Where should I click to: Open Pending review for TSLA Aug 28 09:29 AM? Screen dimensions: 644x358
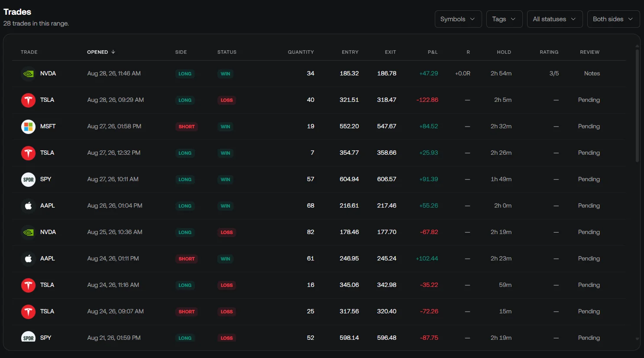point(589,100)
